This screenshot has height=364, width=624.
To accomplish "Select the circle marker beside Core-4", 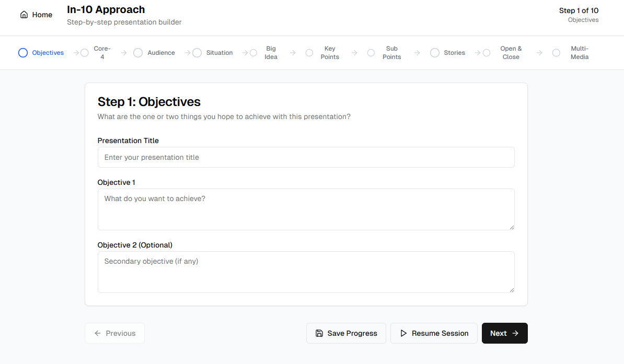I will [84, 53].
